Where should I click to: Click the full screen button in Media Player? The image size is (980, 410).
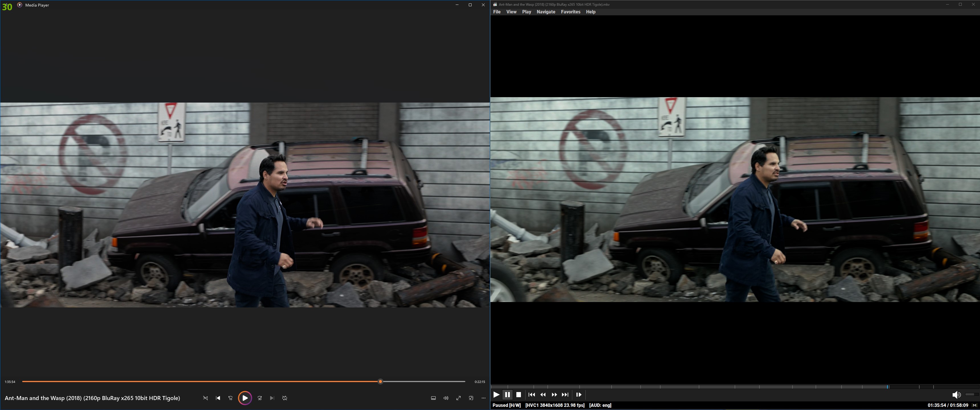click(459, 398)
